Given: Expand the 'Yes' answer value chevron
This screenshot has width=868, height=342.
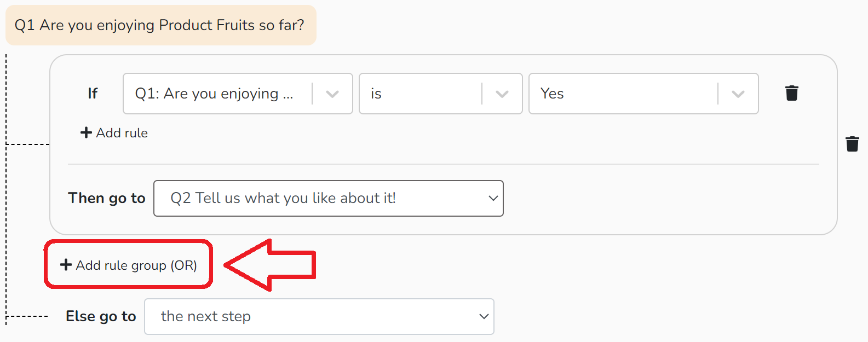Looking at the screenshot, I should pos(738,94).
